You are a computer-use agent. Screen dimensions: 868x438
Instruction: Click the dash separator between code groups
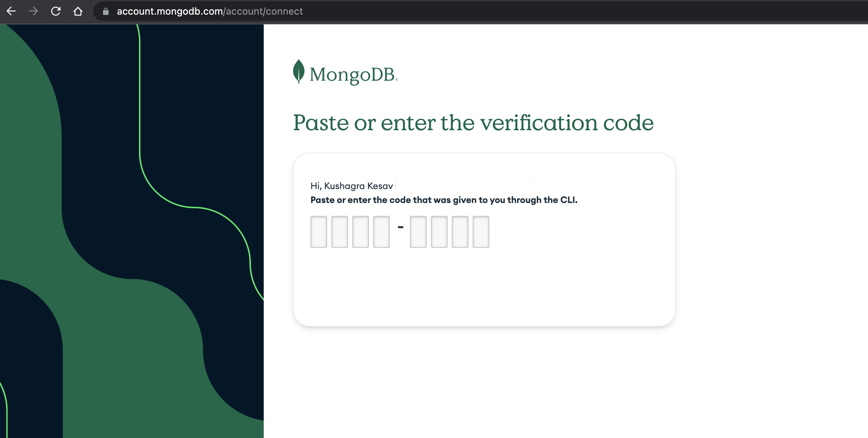click(400, 227)
